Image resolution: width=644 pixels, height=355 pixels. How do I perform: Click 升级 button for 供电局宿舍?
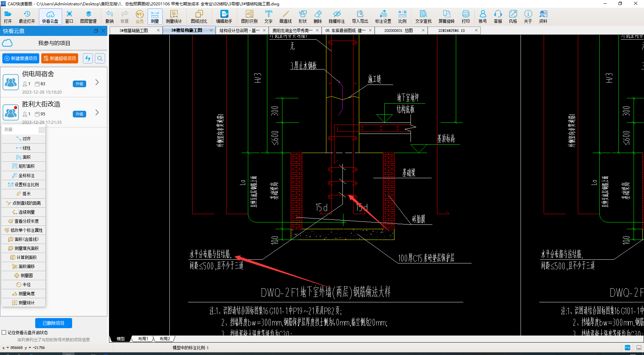coord(79,84)
